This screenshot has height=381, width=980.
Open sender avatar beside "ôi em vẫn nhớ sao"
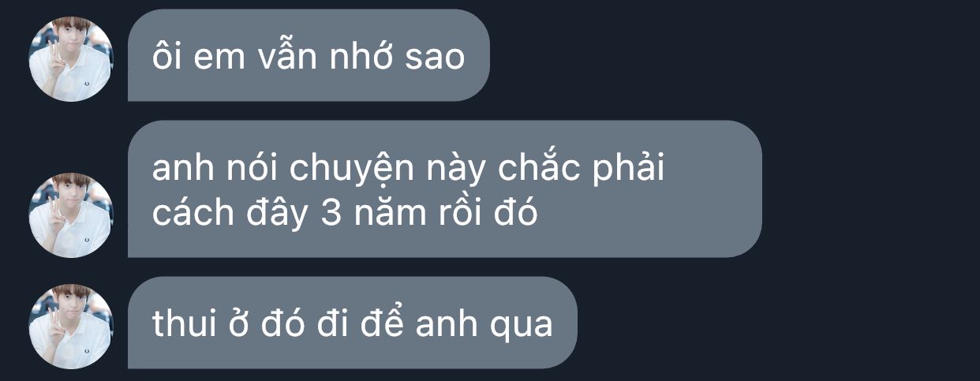71,59
